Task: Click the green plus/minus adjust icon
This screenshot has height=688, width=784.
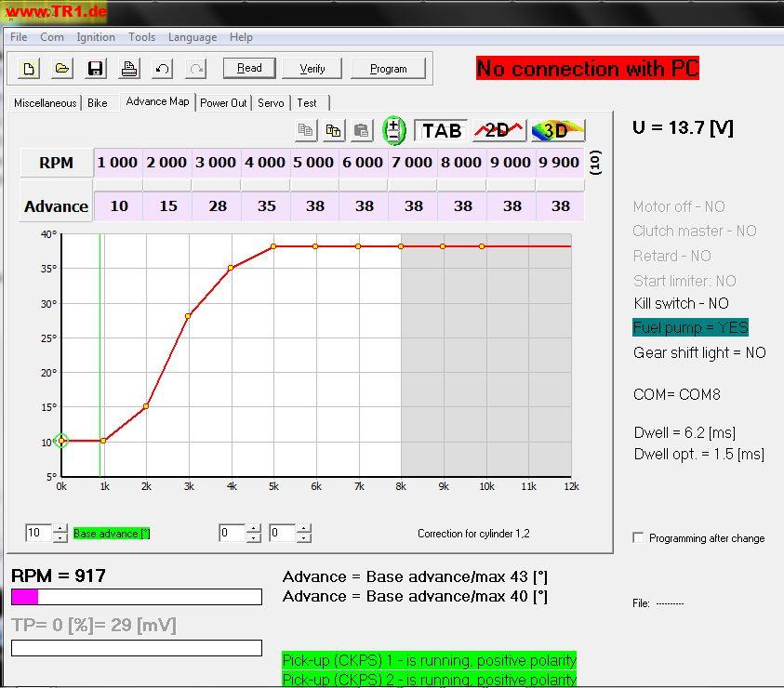Action: click(394, 130)
